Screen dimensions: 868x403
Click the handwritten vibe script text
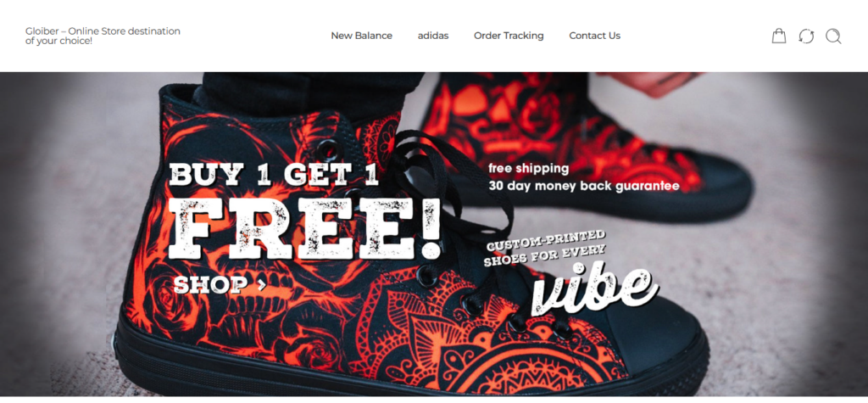click(x=593, y=290)
